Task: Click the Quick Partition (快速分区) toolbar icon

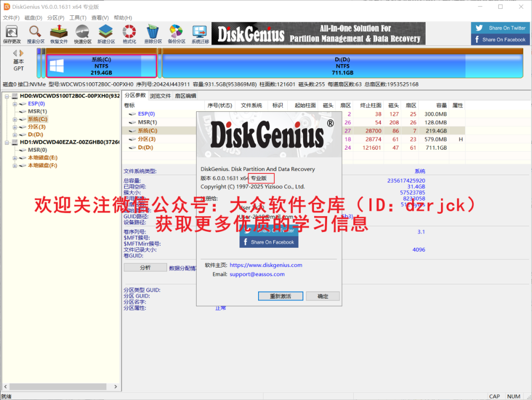Action: point(83,34)
